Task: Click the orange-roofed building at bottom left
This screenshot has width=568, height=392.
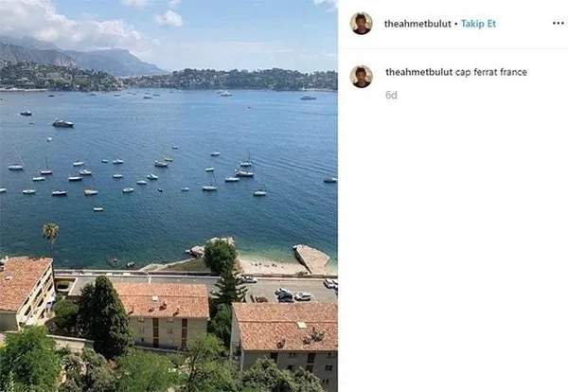Action: pyautogui.click(x=23, y=289)
